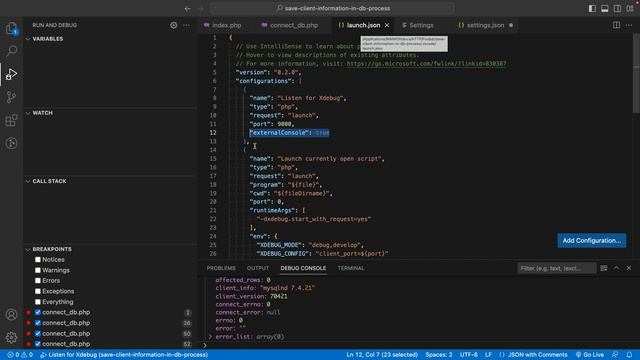Toggle secondary side bar layout icon
This screenshot has height=360, width=640.
point(617,9)
